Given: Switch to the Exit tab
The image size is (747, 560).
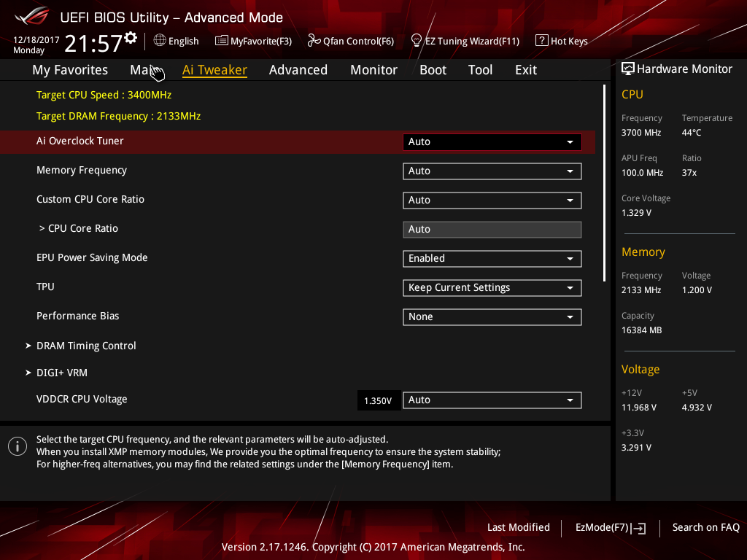Looking at the screenshot, I should pyautogui.click(x=526, y=70).
